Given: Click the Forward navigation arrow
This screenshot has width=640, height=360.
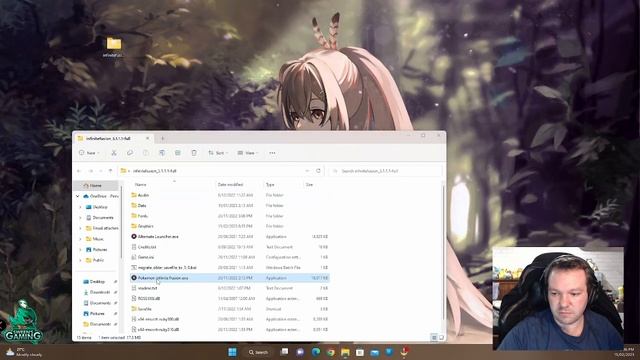Looking at the screenshot, I should (x=91, y=171).
